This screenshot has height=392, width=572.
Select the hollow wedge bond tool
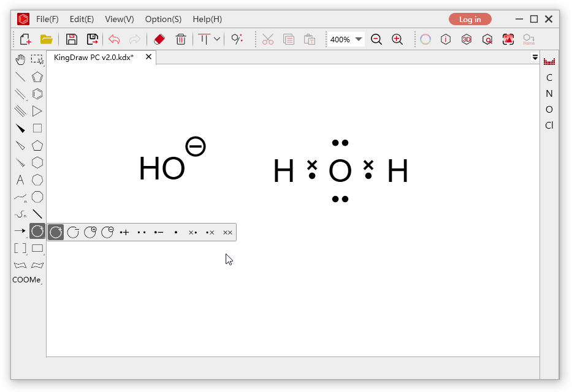(x=20, y=146)
